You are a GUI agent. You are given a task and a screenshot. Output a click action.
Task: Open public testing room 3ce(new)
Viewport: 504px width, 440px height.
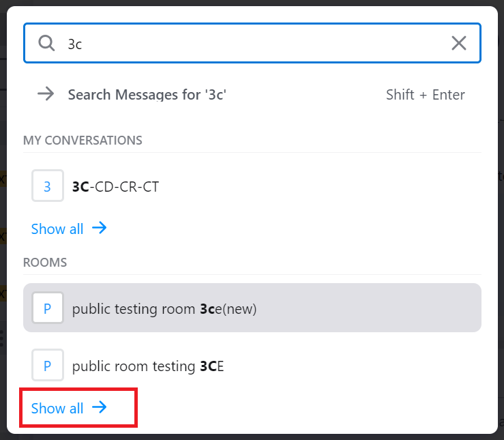point(252,308)
